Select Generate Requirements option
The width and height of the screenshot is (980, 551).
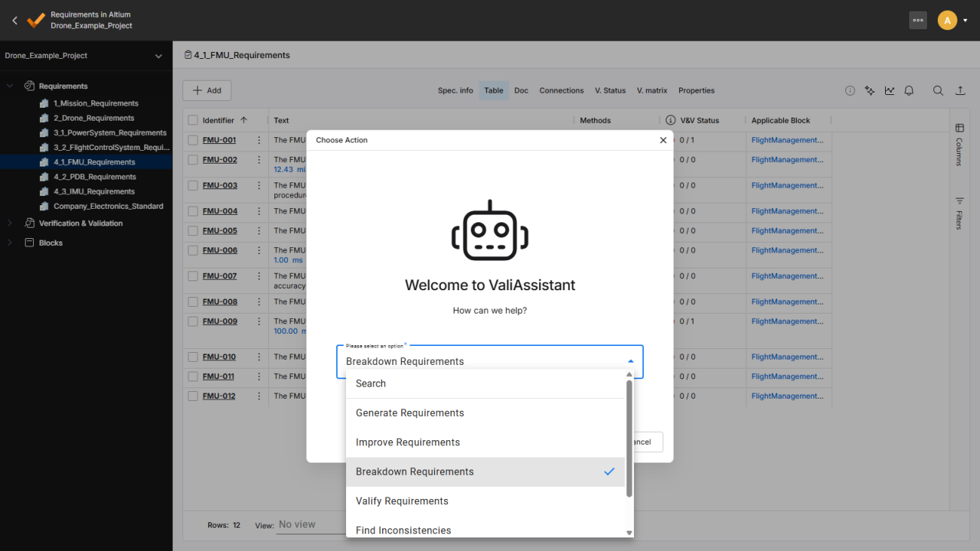point(485,413)
